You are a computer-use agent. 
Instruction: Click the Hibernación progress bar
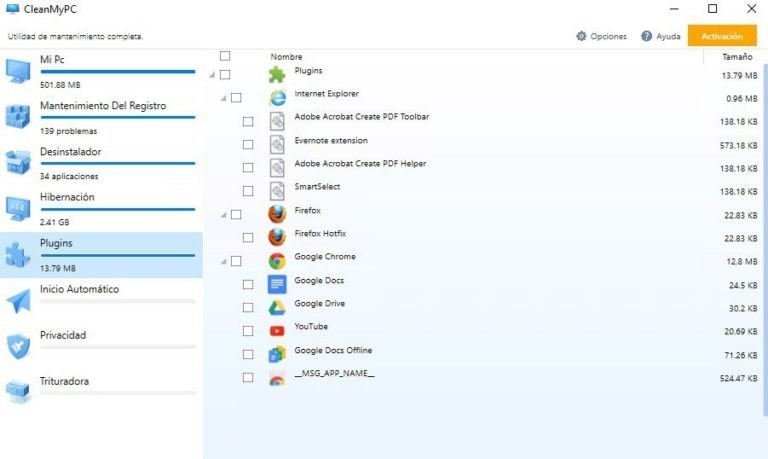118,209
